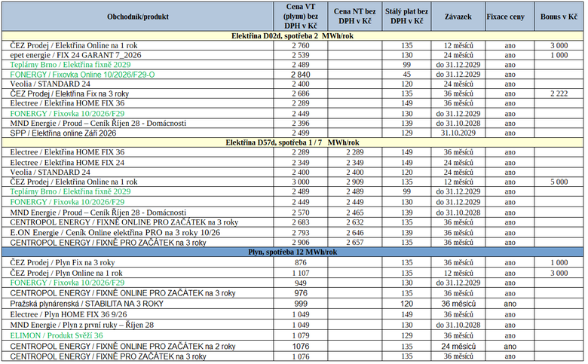Click the Cena NT value '2 632'
588x364 pixels.
355,222
